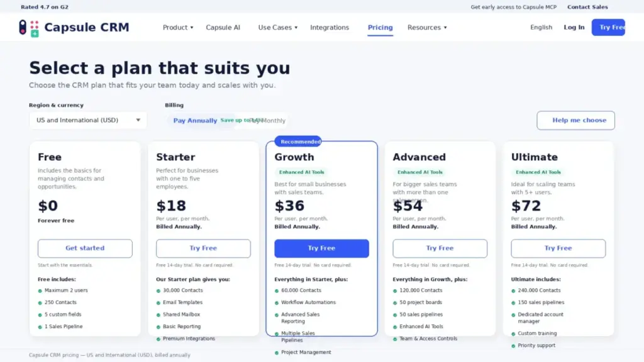Click the Starter plan heading
Image resolution: width=644 pixels, height=362 pixels.
[x=175, y=157]
